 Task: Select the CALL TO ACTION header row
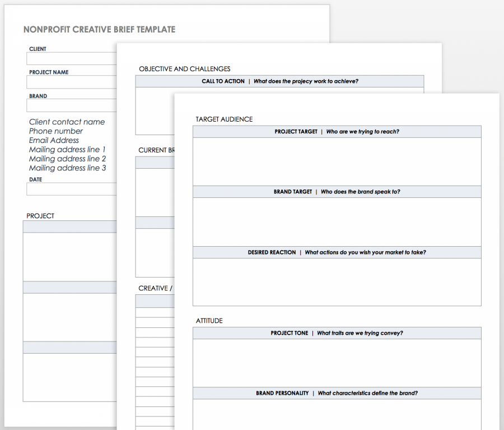278,81
